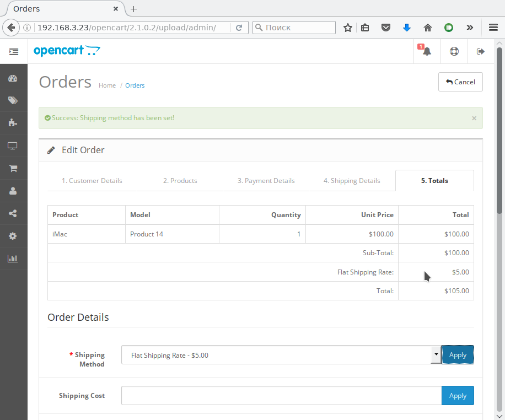
Task: Click the logout icon in header
Action: point(481,51)
